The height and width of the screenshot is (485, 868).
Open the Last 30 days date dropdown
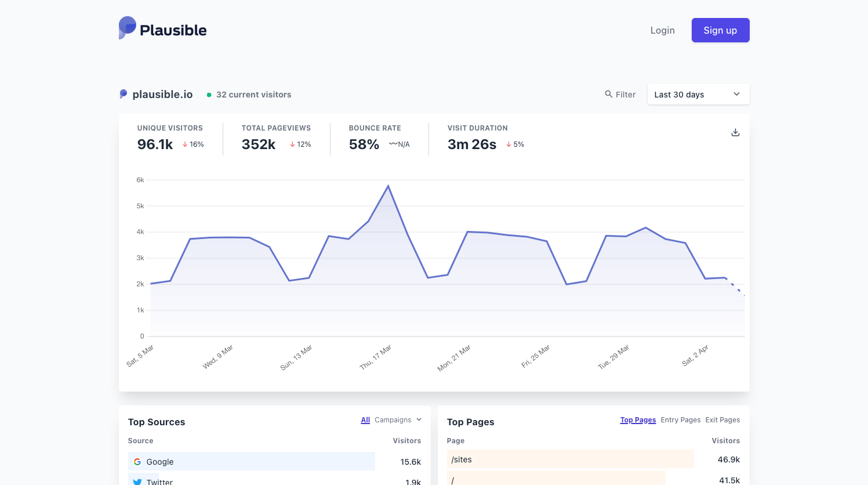click(x=698, y=94)
